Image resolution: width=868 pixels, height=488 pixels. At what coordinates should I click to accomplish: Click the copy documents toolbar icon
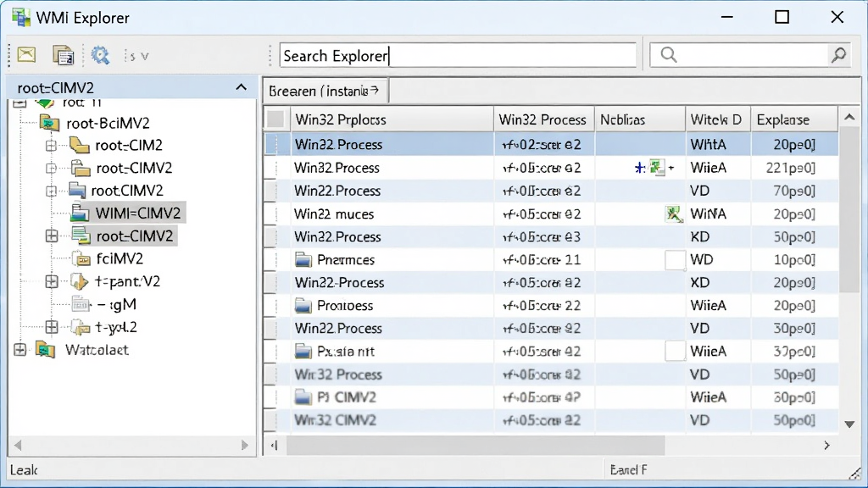coord(63,55)
